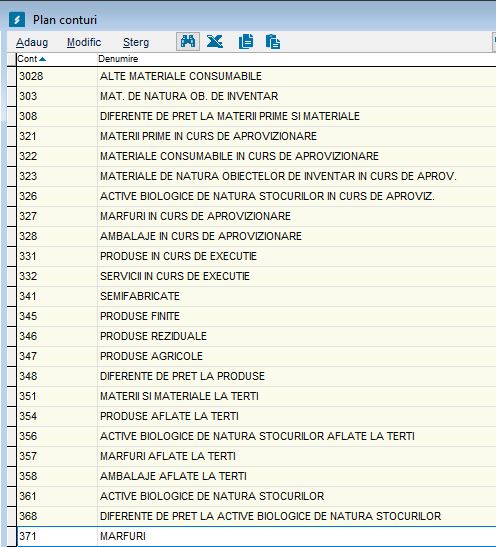Toggle the Cont sort arrow

(x=43, y=59)
